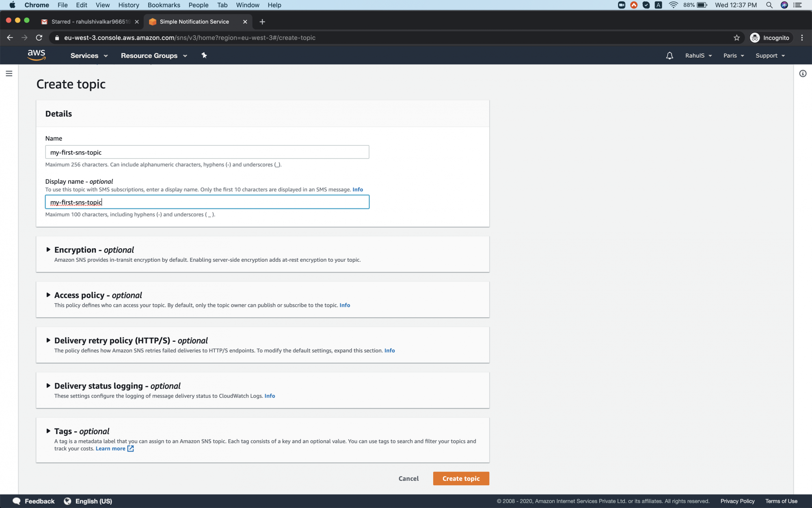
Task: Open the Bookmarks menu in Chrome
Action: pyautogui.click(x=164, y=5)
